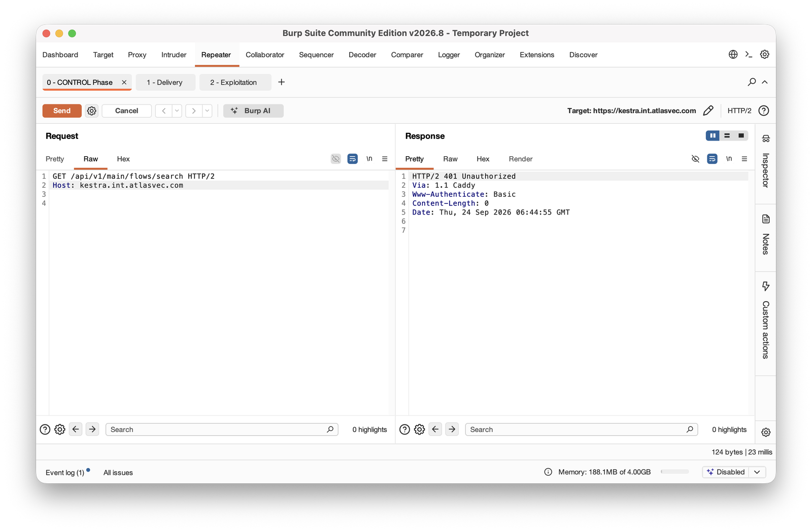The image size is (812, 531).
Task: Open the Logger tab
Action: point(449,55)
